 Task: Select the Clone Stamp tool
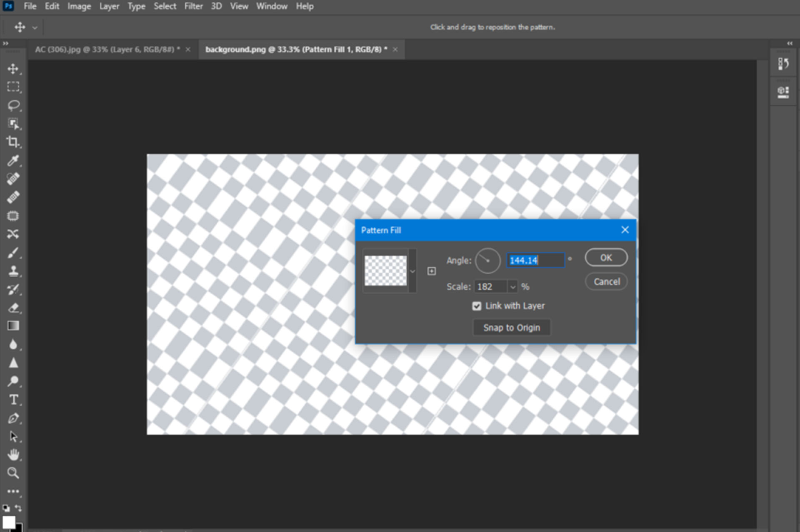(x=14, y=271)
